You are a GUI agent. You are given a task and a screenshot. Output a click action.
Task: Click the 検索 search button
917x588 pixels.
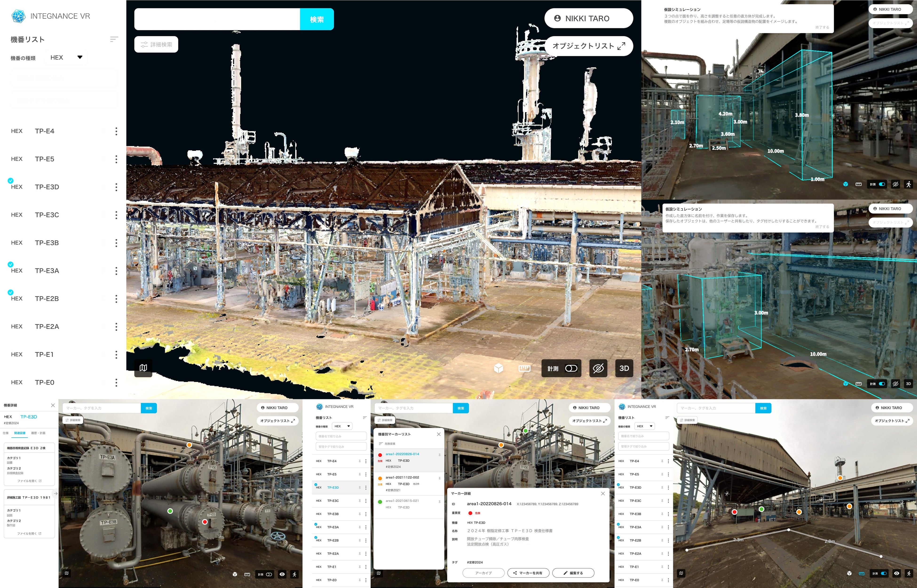point(317,19)
